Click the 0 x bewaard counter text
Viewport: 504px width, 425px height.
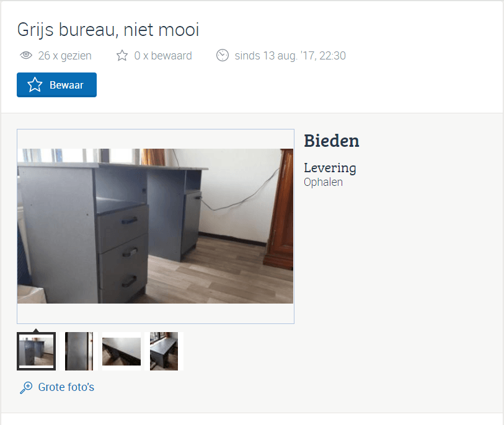[163, 56]
